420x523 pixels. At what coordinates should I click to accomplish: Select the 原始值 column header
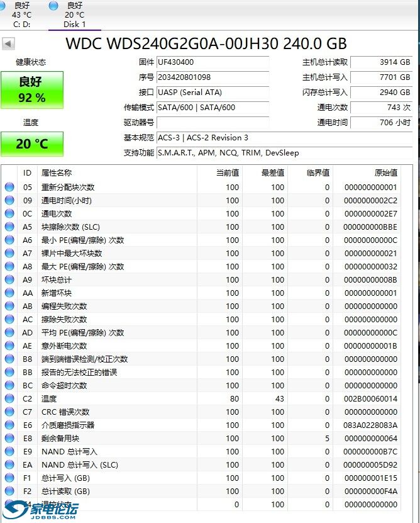[367, 173]
